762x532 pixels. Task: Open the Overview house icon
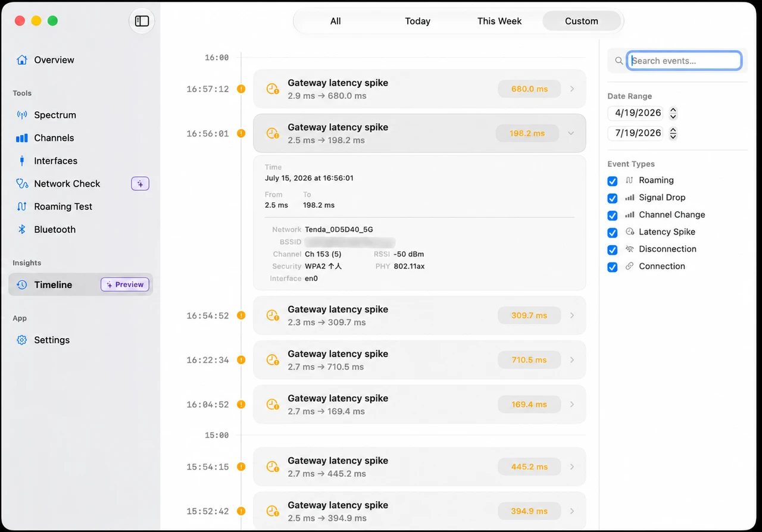[22, 60]
